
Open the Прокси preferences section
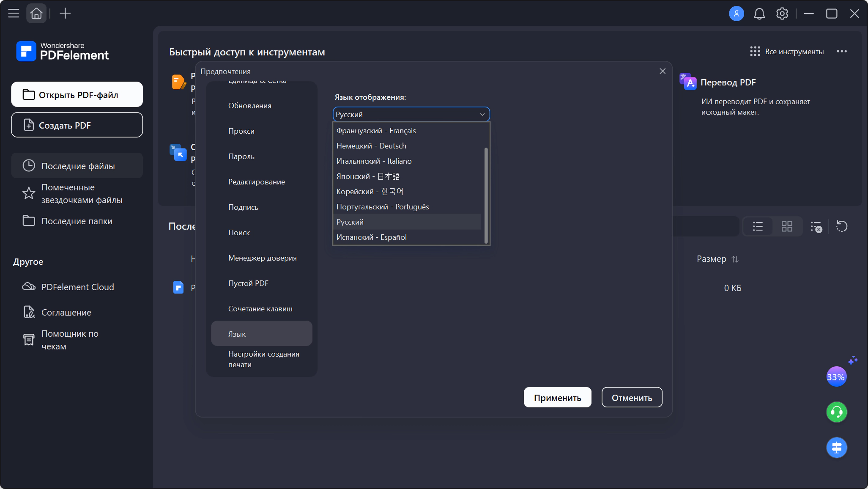pyautogui.click(x=262, y=131)
